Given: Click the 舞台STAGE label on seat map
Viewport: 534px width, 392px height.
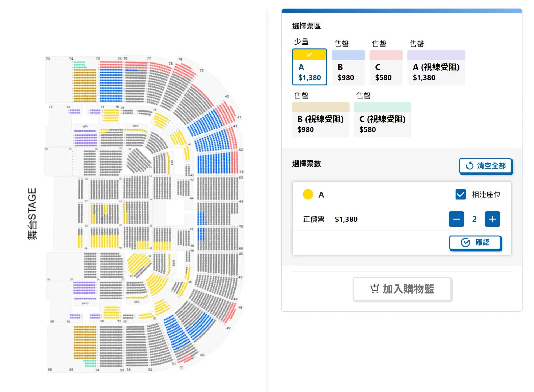Looking at the screenshot, I should coord(32,214).
